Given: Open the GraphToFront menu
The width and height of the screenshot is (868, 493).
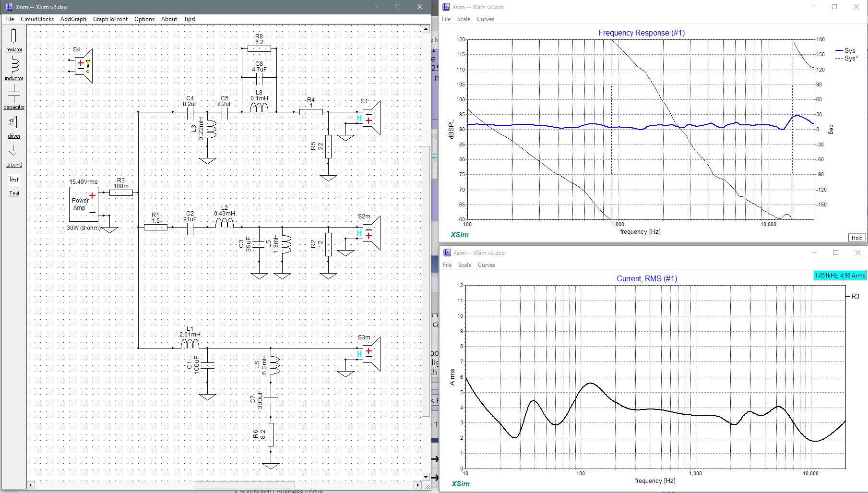Looking at the screenshot, I should (110, 19).
